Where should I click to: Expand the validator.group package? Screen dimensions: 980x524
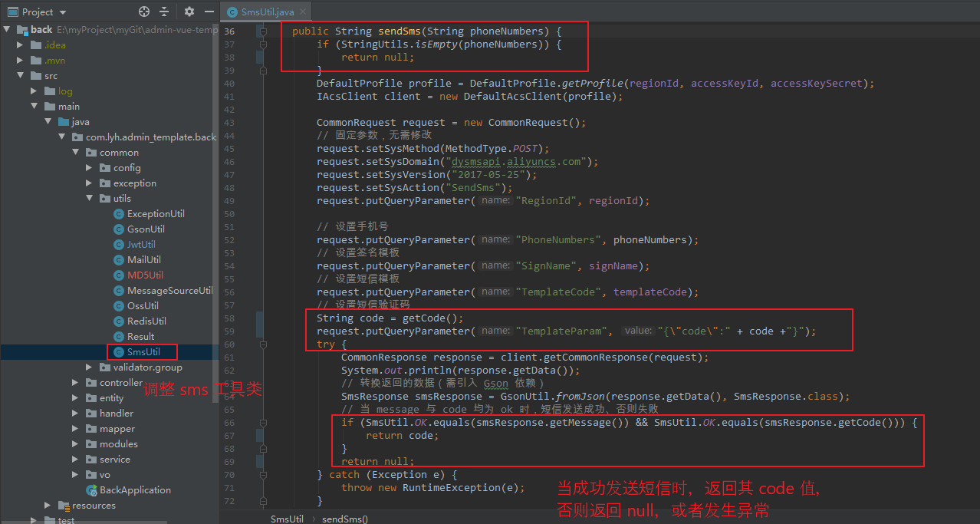click(90, 367)
